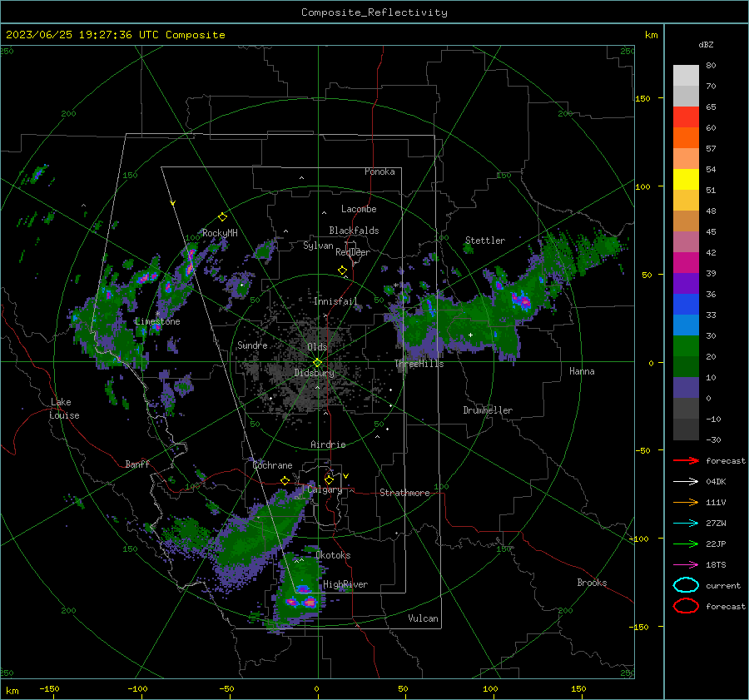Click yellow diamond marker below RedDeer

coord(342,271)
